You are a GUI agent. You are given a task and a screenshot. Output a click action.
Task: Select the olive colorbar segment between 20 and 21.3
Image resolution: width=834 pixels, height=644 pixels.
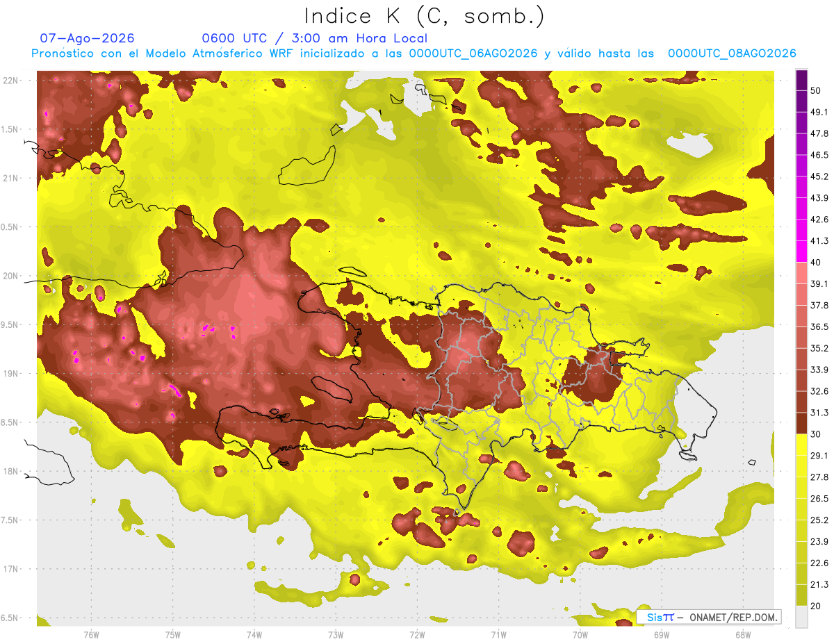click(801, 595)
